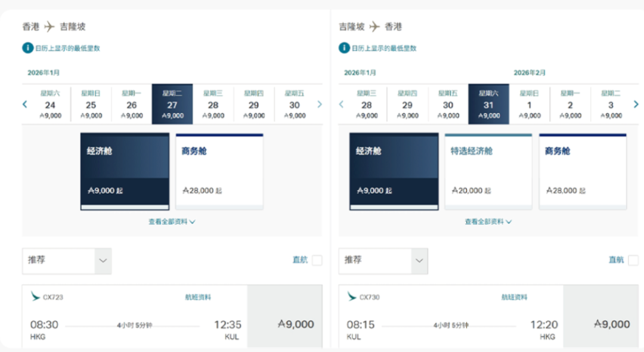
Task: Select outbound date Sunday 25
Action: (x=91, y=104)
